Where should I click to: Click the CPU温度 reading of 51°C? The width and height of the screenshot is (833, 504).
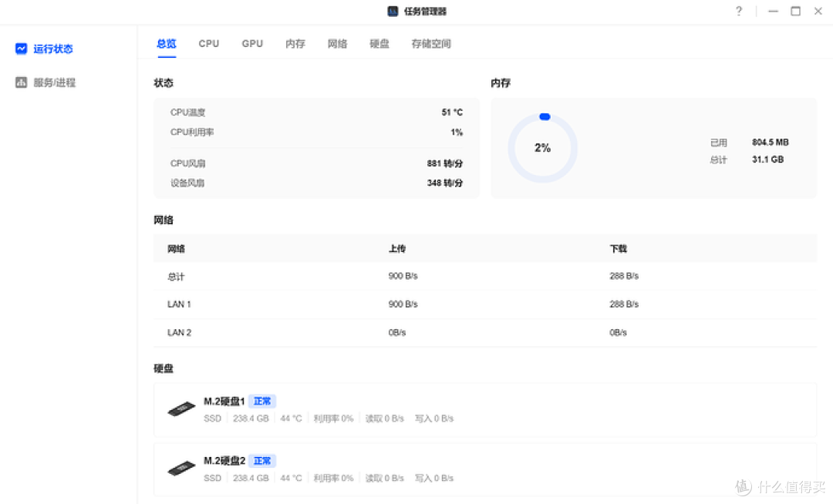[x=451, y=112]
